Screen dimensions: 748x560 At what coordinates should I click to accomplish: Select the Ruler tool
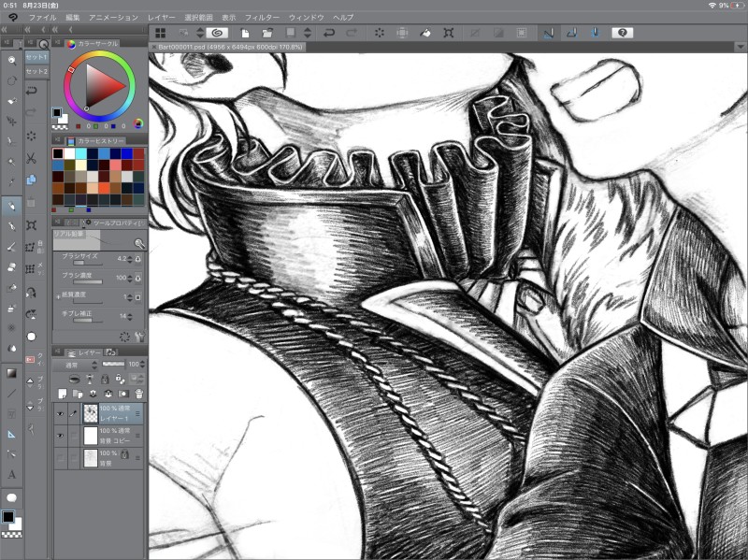tap(11, 434)
